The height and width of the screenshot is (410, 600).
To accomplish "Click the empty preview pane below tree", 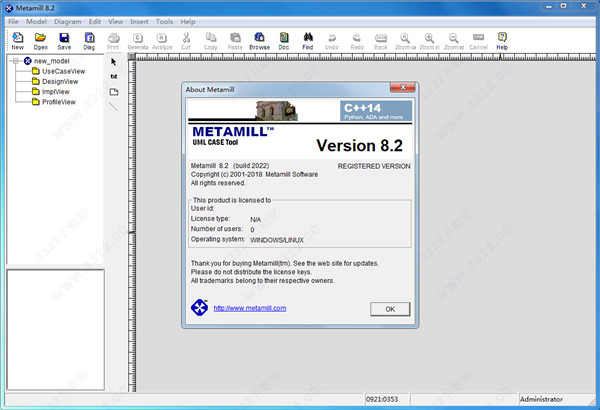I will click(x=55, y=330).
